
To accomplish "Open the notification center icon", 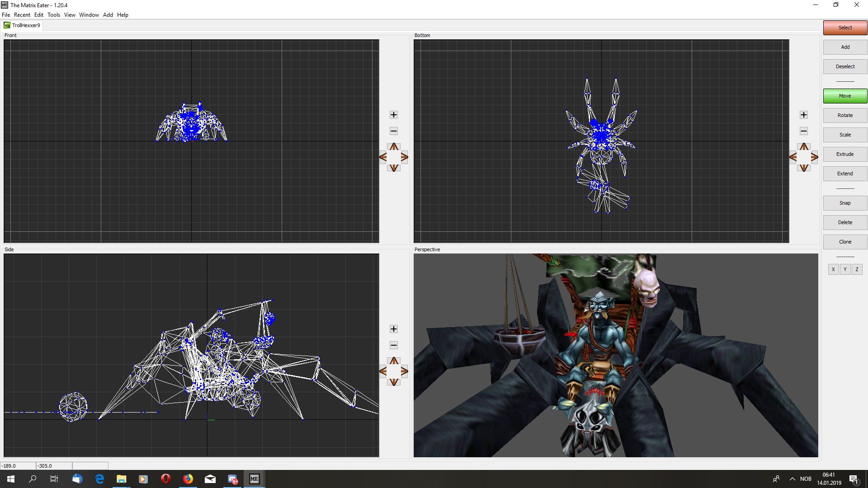I will (854, 479).
